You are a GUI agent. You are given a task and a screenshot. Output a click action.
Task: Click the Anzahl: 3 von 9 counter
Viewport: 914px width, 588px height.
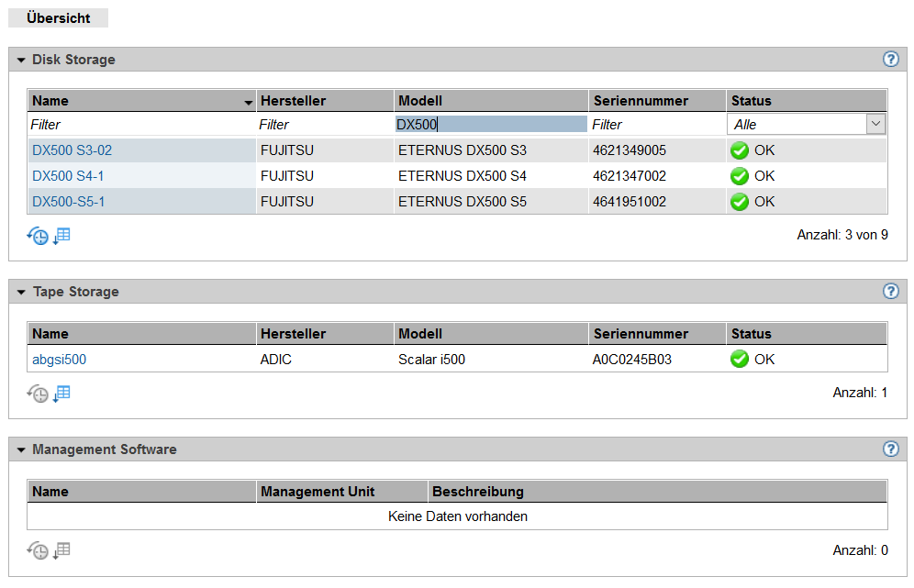(842, 235)
